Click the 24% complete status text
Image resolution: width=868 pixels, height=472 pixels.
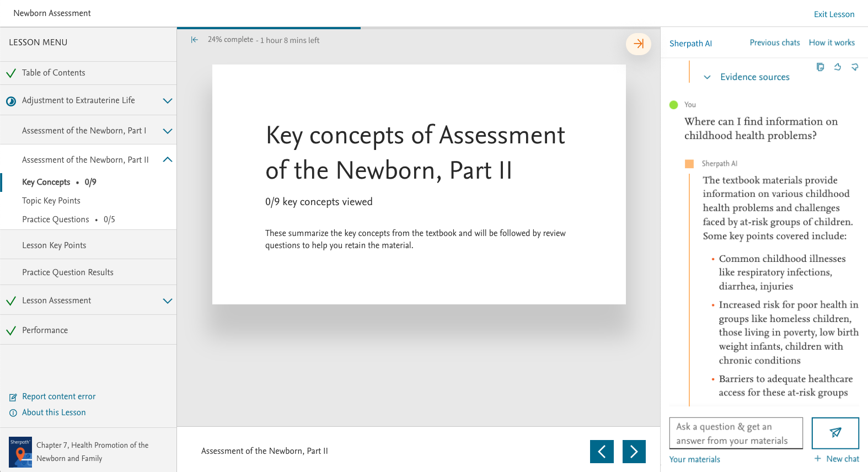click(231, 40)
